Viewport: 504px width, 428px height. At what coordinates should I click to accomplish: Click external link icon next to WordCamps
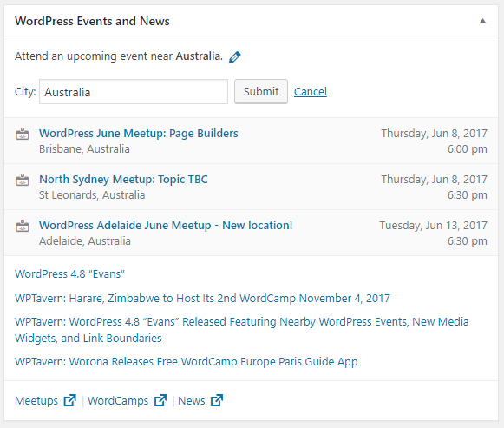[160, 400]
